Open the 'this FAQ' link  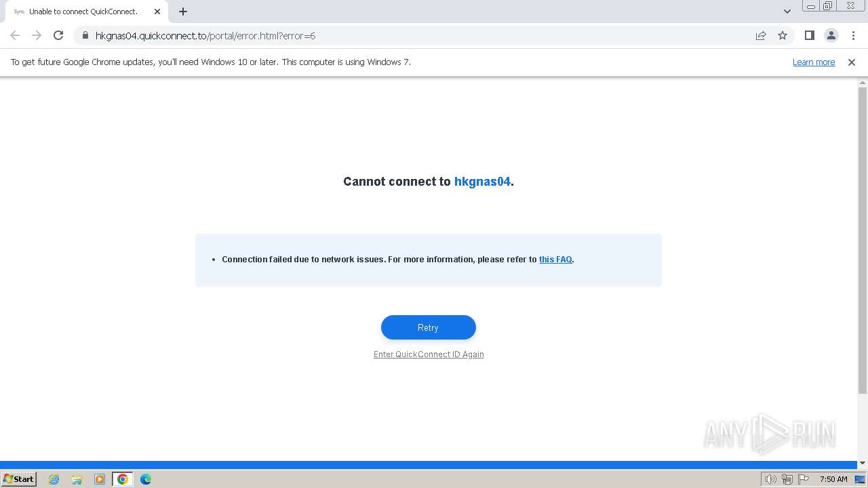coord(555,259)
